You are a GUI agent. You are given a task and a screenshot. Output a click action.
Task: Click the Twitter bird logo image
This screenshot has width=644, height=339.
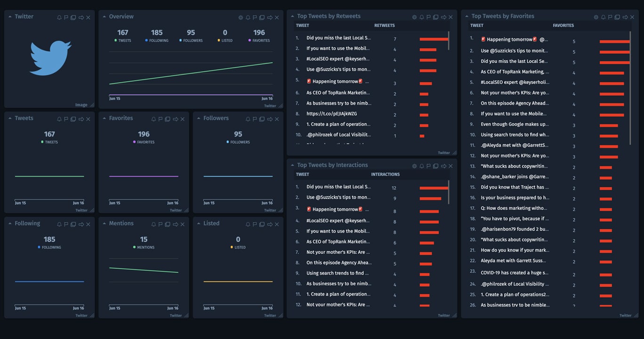tap(50, 57)
